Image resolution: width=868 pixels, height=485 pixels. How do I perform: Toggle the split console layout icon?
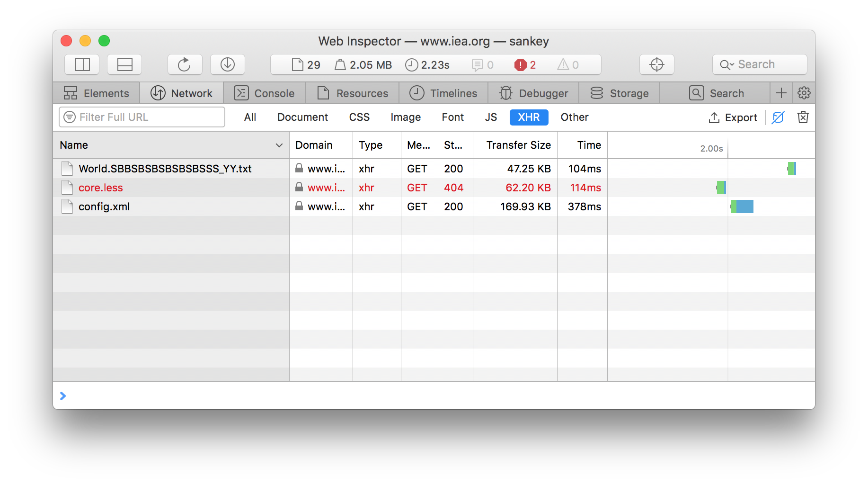click(124, 64)
